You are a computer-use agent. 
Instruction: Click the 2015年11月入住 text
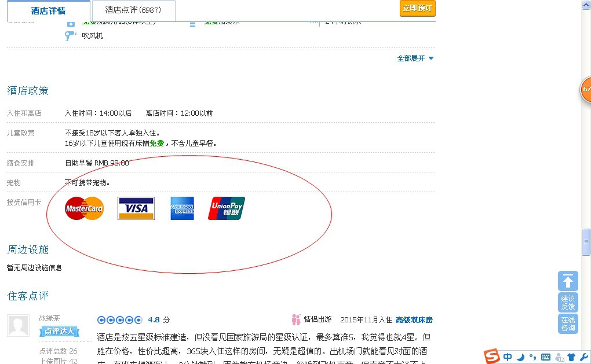(366, 320)
